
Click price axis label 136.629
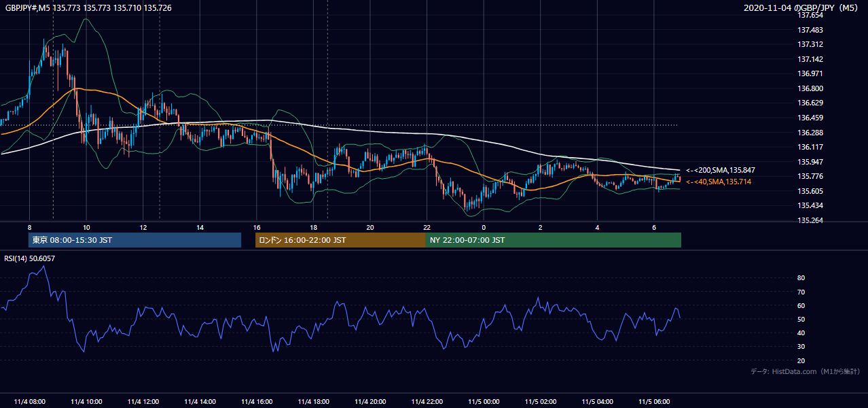(810, 103)
